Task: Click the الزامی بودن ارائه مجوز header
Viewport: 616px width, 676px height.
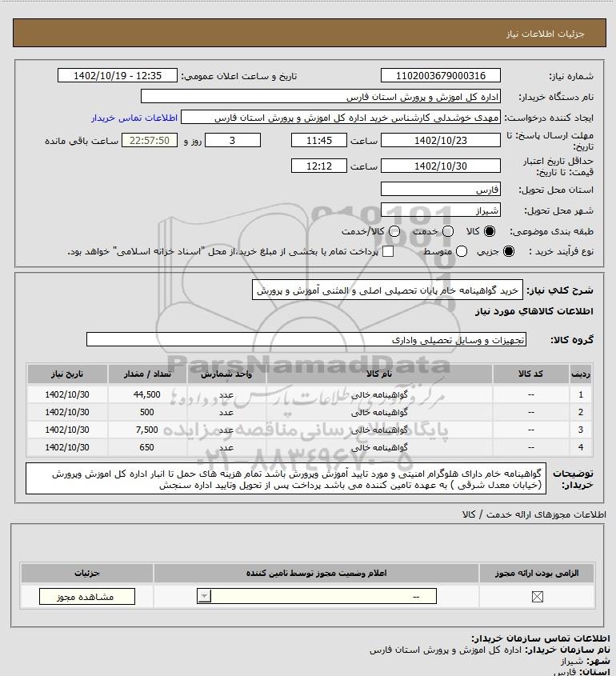Action: point(537,573)
